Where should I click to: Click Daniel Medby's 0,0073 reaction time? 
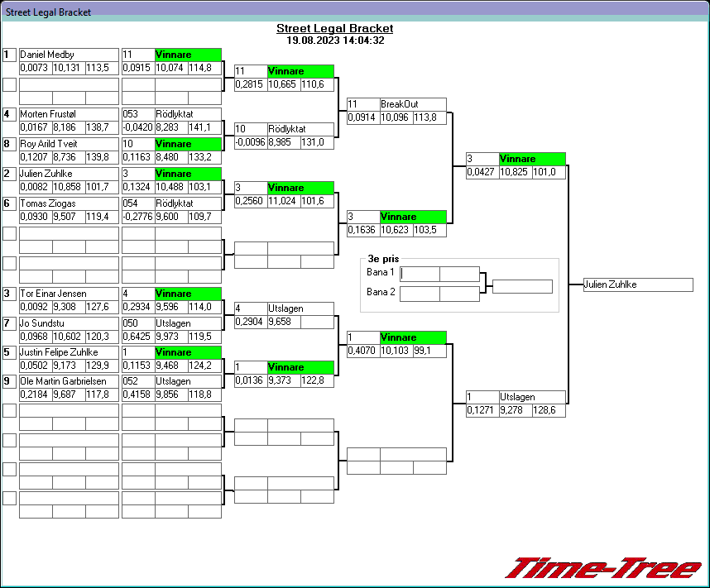pyautogui.click(x=35, y=68)
